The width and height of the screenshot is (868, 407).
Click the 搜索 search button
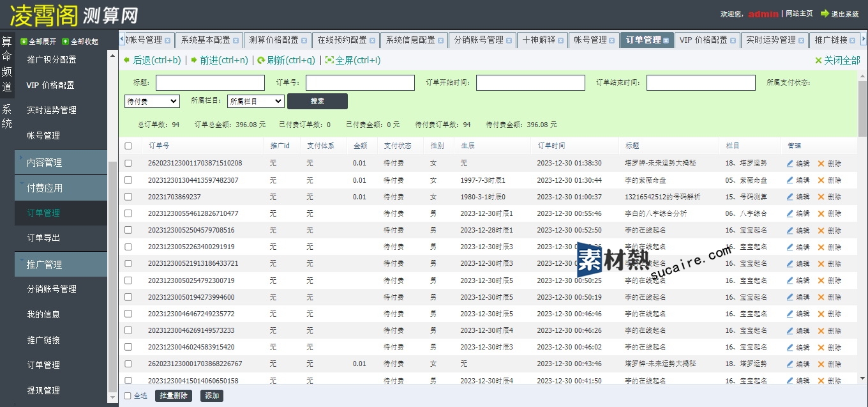tap(317, 101)
